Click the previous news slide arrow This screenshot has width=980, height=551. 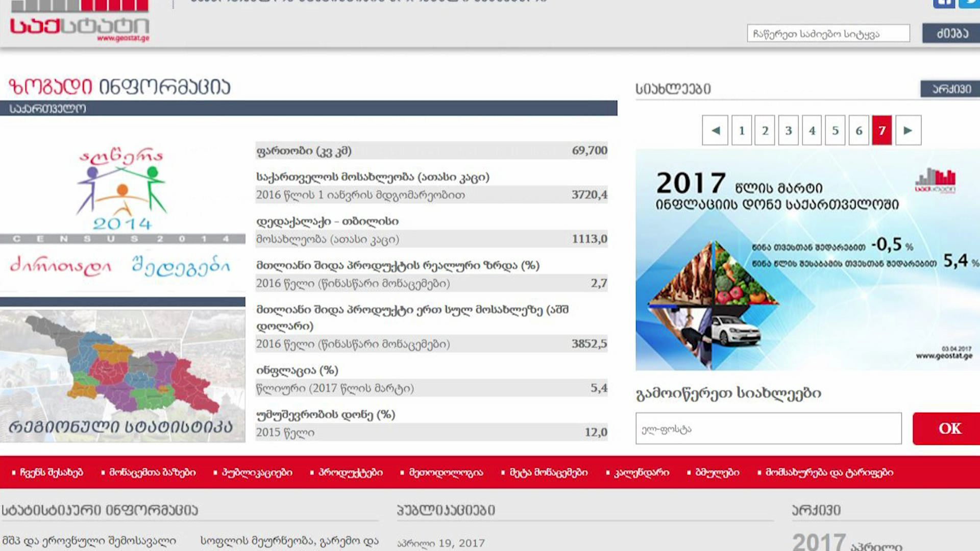click(x=715, y=131)
